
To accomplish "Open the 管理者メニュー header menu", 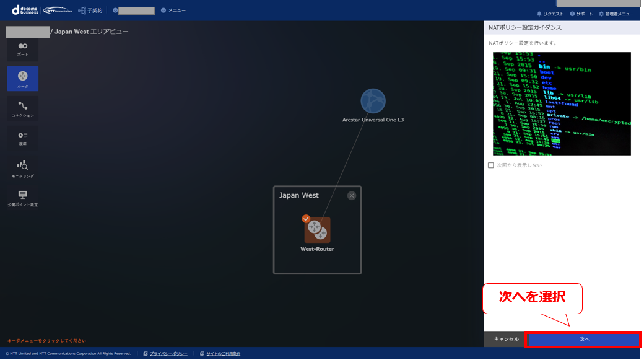I will (x=616, y=14).
